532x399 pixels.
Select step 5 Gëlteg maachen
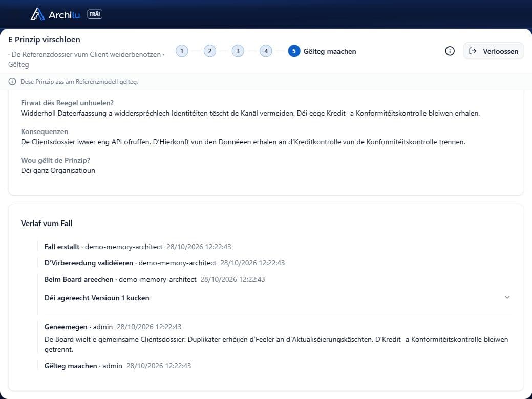(322, 51)
